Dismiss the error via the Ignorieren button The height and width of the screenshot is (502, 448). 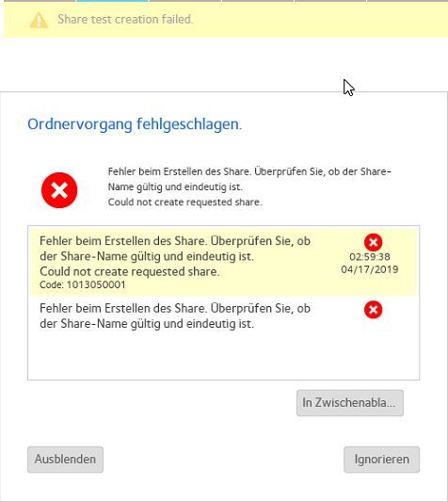(x=381, y=460)
